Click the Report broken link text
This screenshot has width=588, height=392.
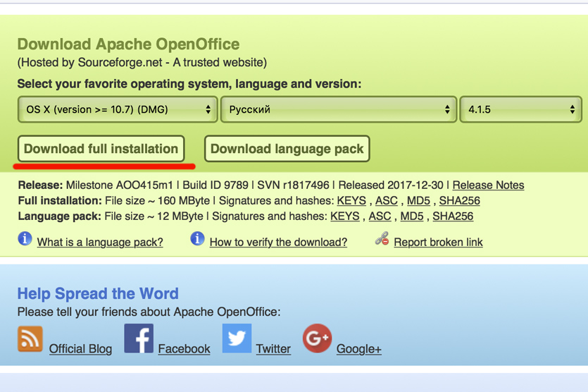click(x=438, y=243)
